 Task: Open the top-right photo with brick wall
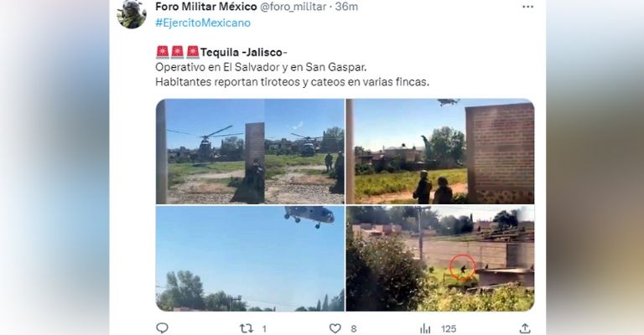(440, 152)
